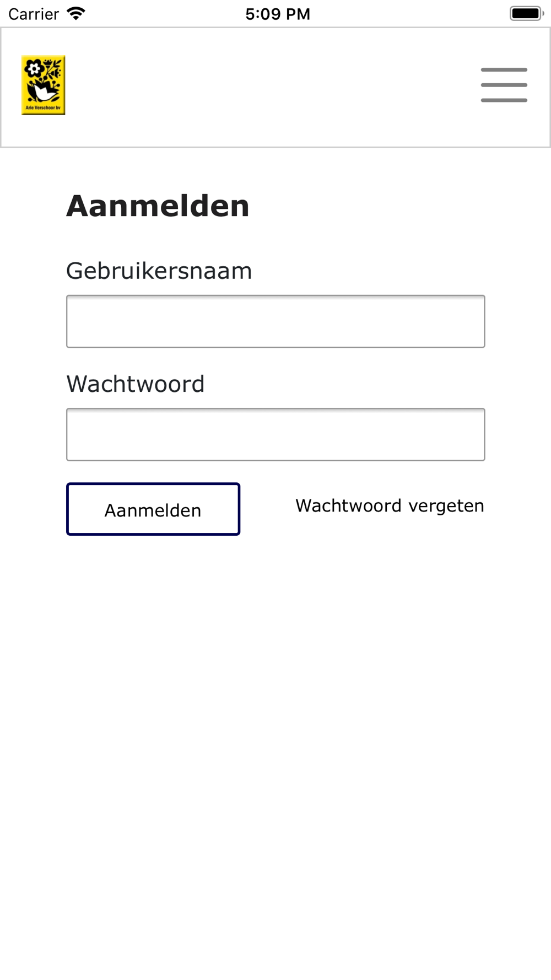
Task: Click empty header space beside the logo
Action: tap(264, 87)
